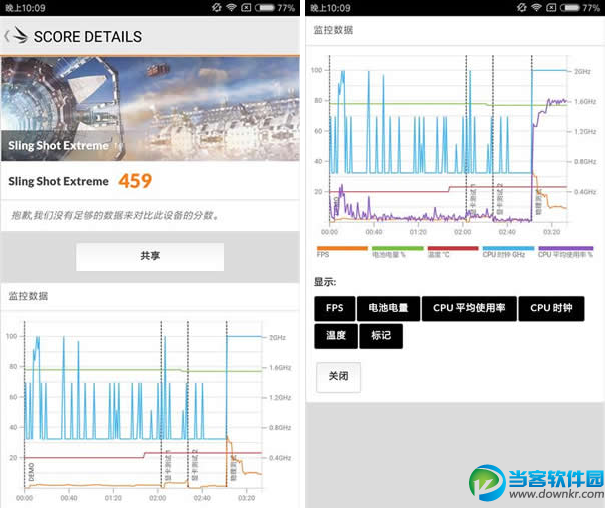Tap the back arrow beside SCORE DETAILS
Screen dimensions: 605x508
7,37
